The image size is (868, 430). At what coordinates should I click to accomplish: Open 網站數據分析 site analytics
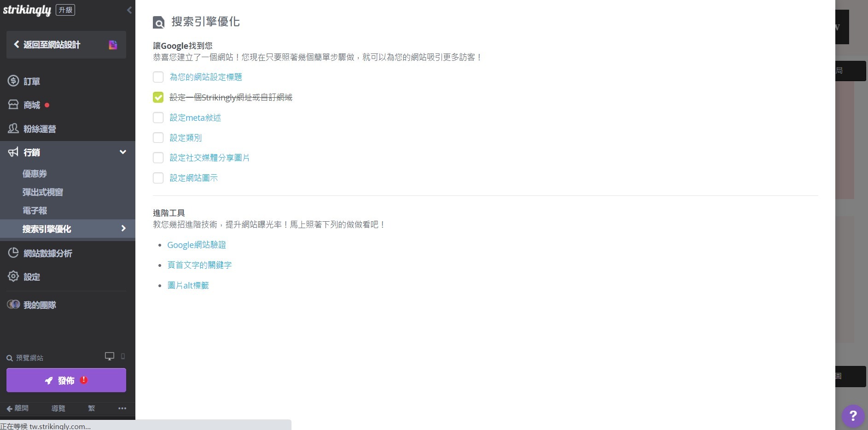tap(47, 253)
